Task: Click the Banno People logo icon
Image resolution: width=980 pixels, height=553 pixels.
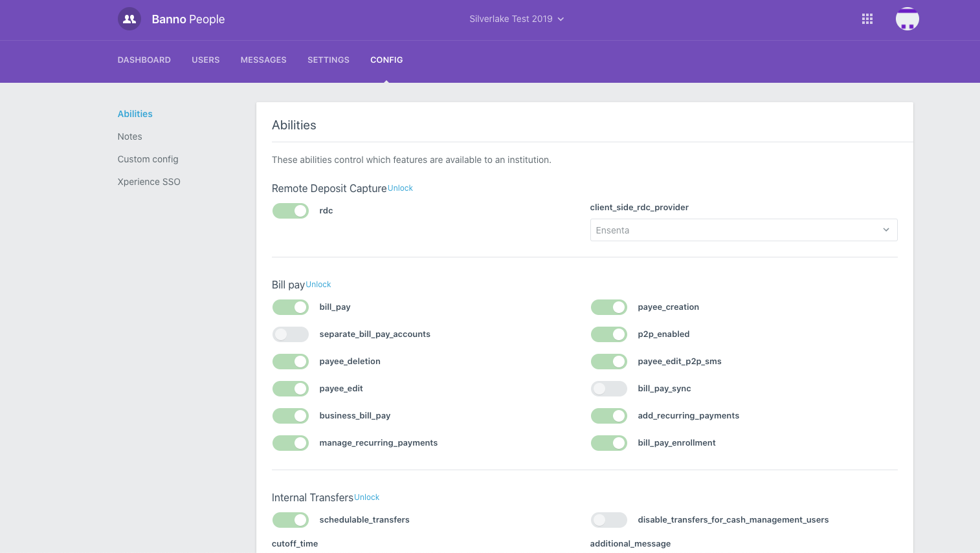Action: 129,19
